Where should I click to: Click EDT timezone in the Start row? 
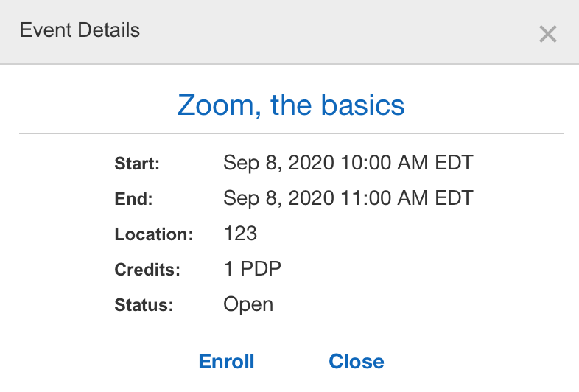tap(455, 163)
